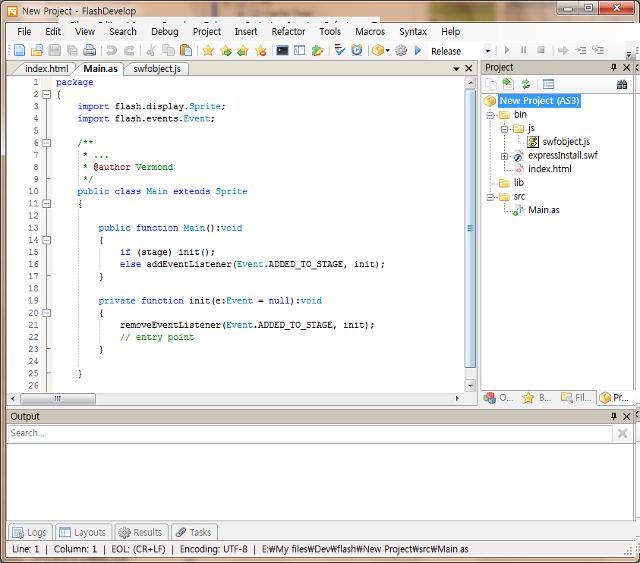640x563 pixels.
Task: Toggle bookmark with the plain star icon
Action: [208, 50]
